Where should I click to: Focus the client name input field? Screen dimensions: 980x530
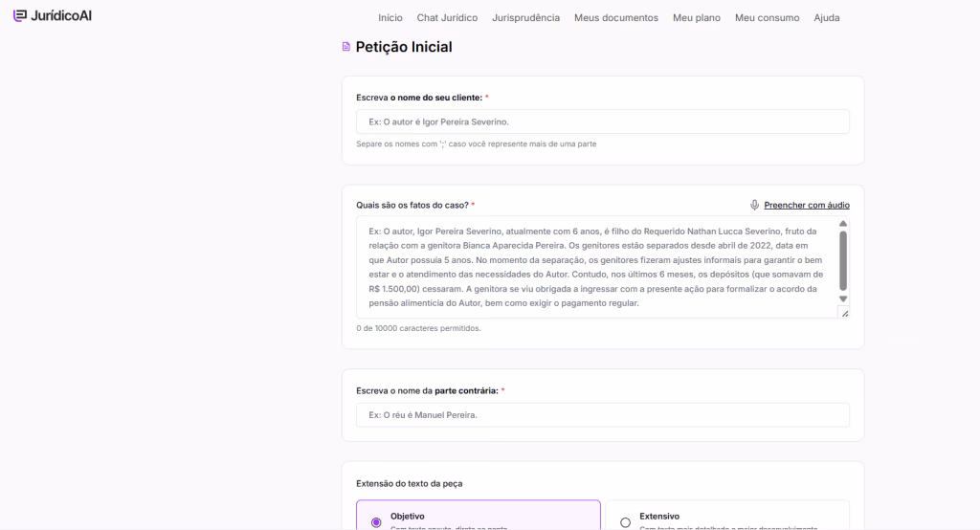click(x=603, y=121)
